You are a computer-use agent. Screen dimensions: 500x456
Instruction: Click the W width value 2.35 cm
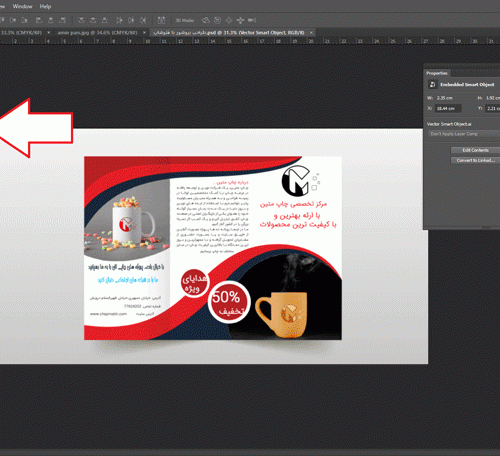click(445, 98)
